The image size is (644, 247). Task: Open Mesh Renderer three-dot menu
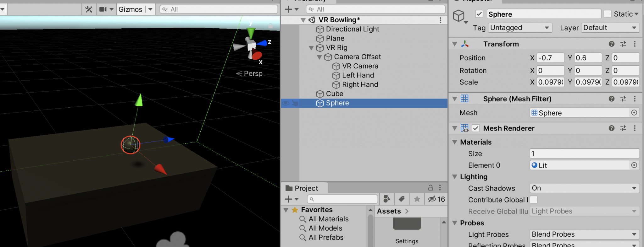click(635, 128)
